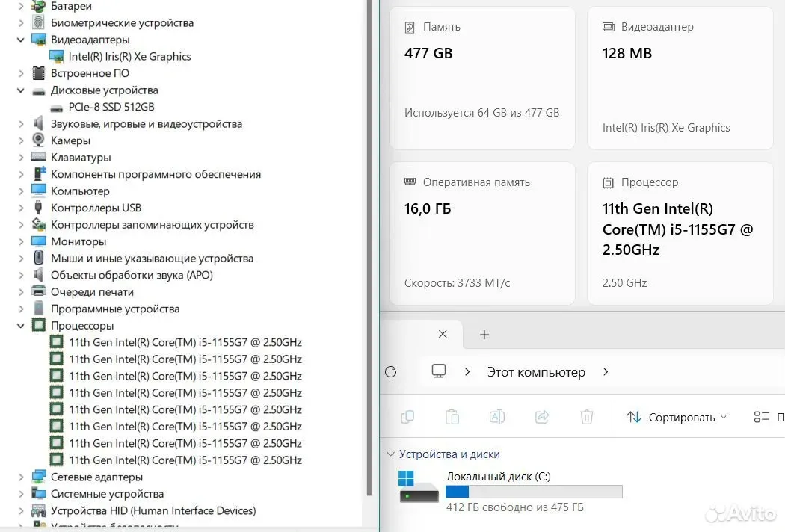Click the Delete trash icon
785x532 pixels.
587,417
